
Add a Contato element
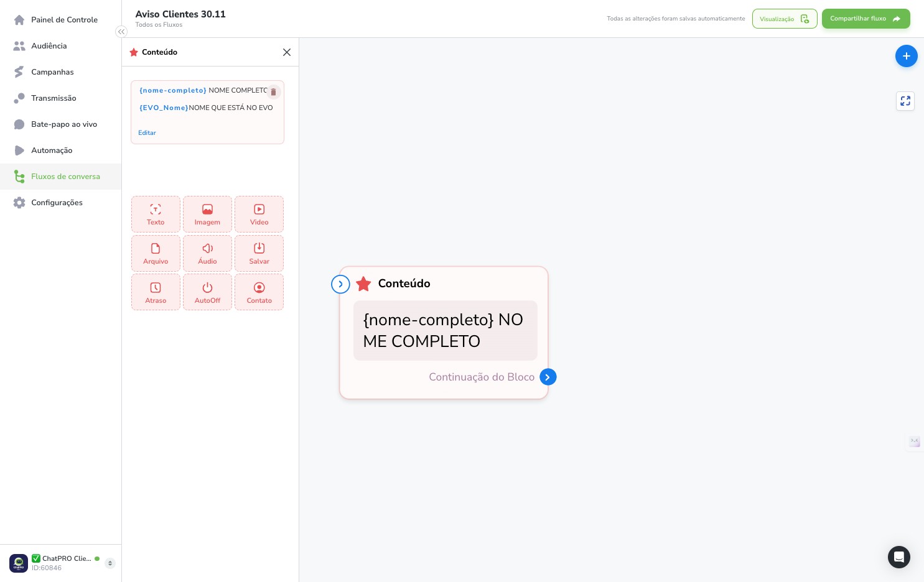pyautogui.click(x=259, y=292)
